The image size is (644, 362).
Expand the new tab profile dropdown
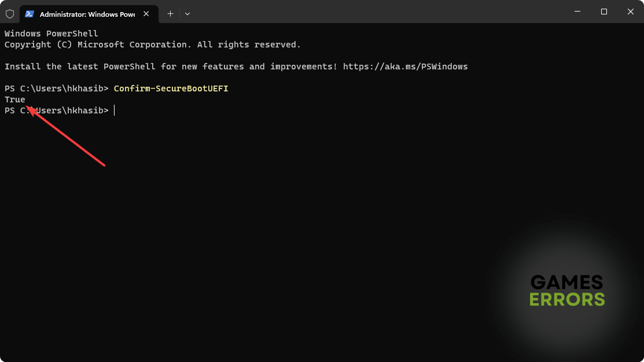tap(187, 13)
